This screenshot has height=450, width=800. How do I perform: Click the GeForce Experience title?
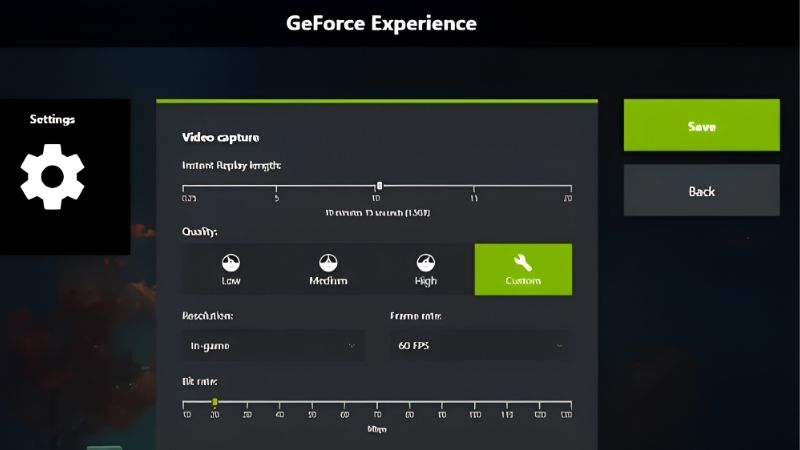tap(381, 23)
